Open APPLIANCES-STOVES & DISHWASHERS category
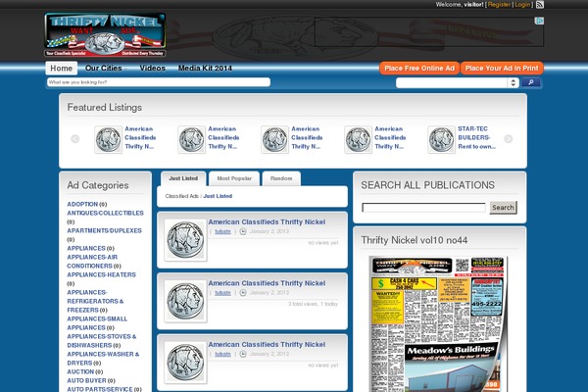The height and width of the screenshot is (392, 588). coord(102,341)
